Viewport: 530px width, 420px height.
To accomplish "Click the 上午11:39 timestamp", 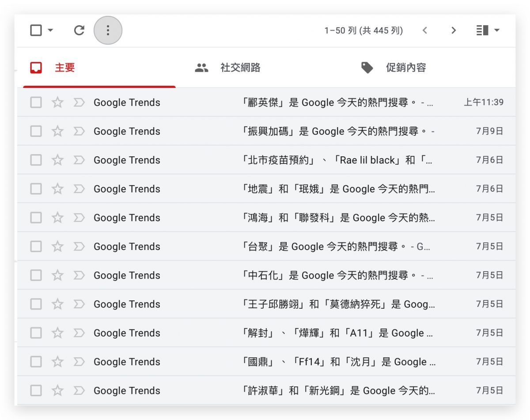I will 484,102.
